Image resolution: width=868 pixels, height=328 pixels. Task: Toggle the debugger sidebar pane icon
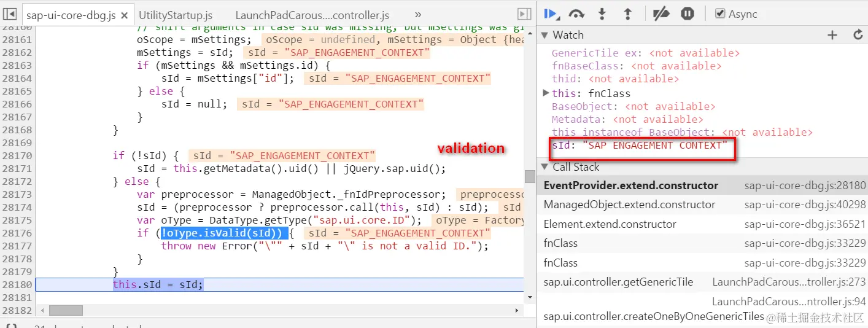[x=524, y=14]
